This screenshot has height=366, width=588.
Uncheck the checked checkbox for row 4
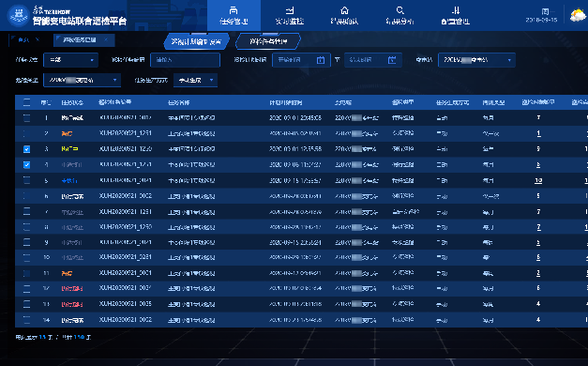tap(26, 165)
